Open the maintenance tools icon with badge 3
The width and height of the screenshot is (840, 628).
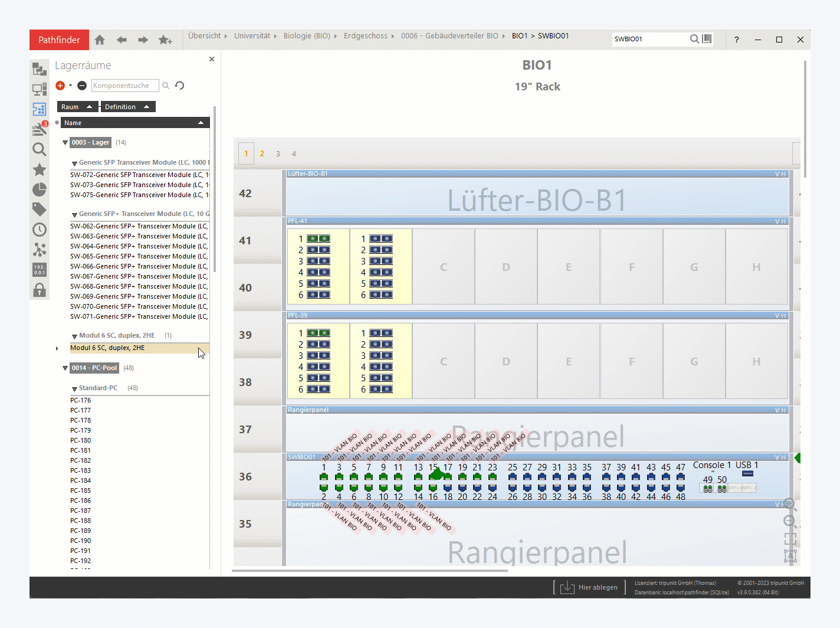click(x=40, y=129)
